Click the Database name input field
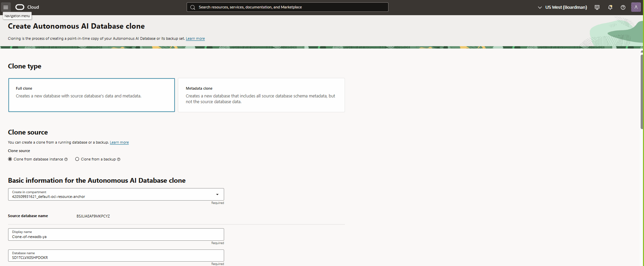The height and width of the screenshot is (266, 644). tap(116, 256)
